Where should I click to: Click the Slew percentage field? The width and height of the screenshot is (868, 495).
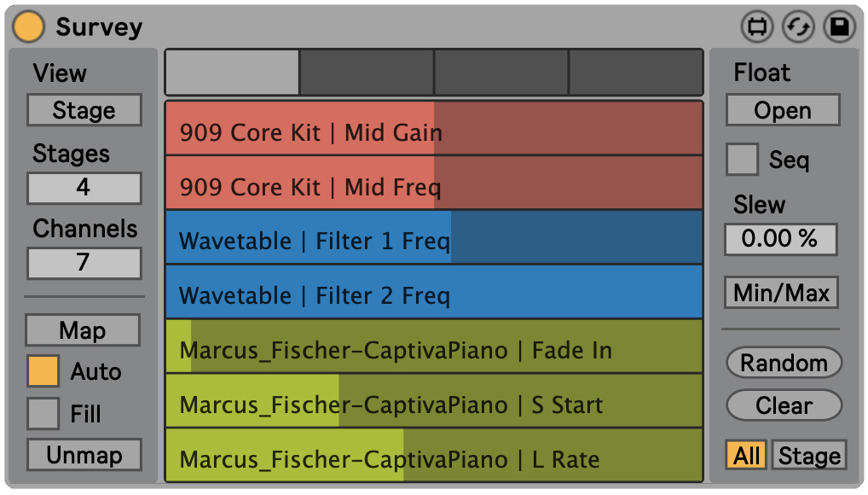pyautogui.click(x=780, y=239)
